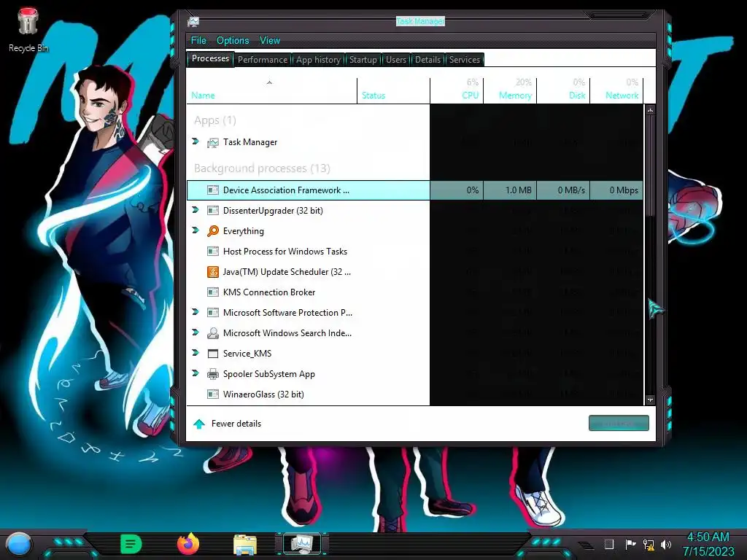Open the volume speaker tray icon
The height and width of the screenshot is (560, 747).
pos(666,544)
